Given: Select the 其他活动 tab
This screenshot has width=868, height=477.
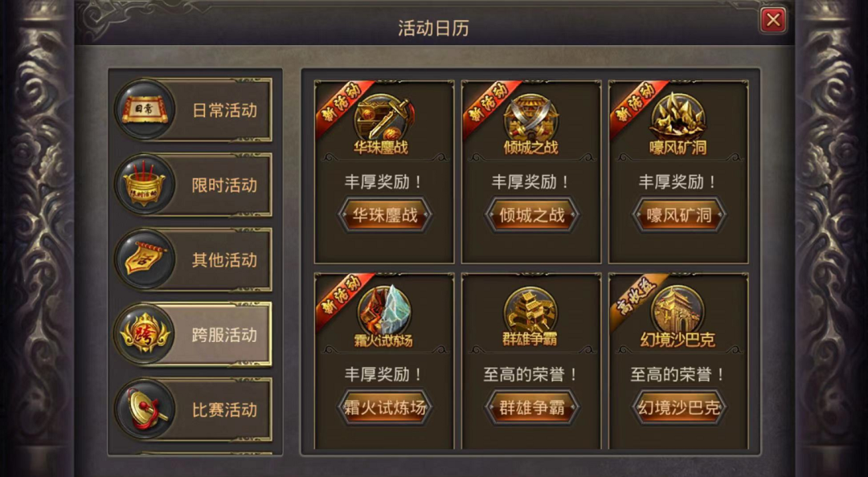Looking at the screenshot, I should [193, 259].
